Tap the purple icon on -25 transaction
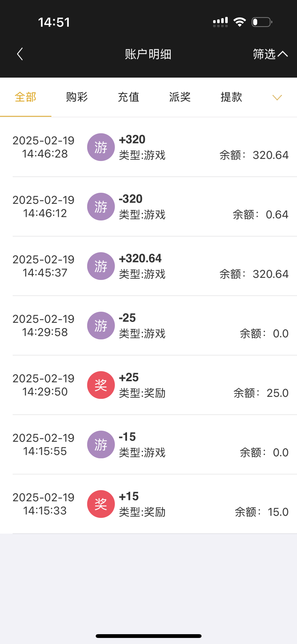The image size is (297, 644). tap(101, 326)
